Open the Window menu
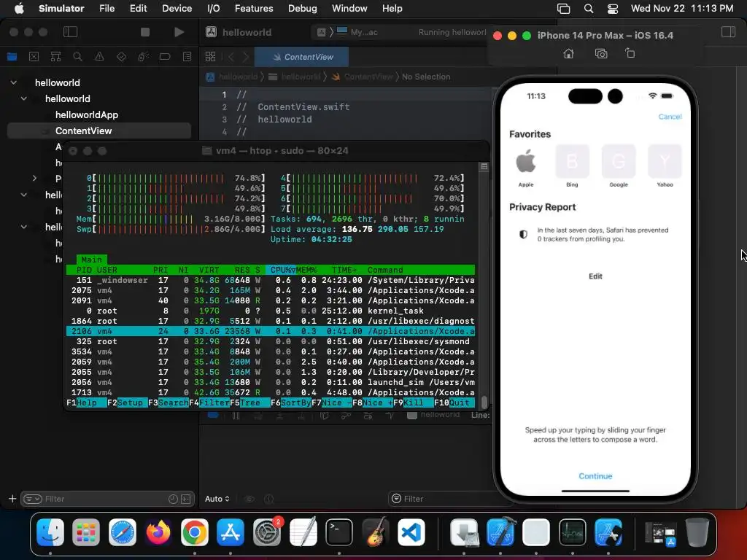 (x=349, y=8)
